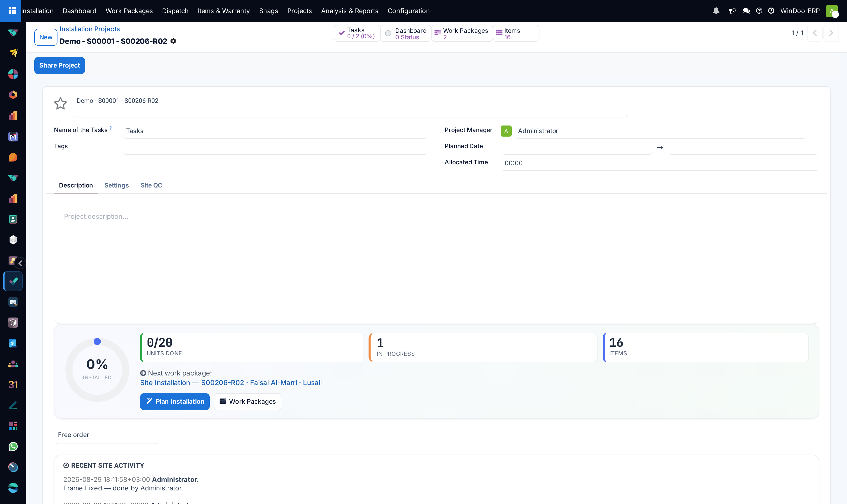Open the Installation Projects breadcrumb link
The image size is (847, 504).
pos(89,29)
